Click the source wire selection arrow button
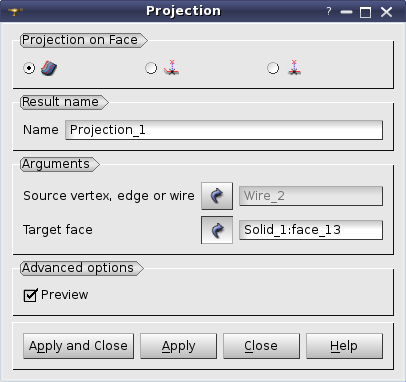Image resolution: width=406 pixels, height=382 pixels. (217, 196)
